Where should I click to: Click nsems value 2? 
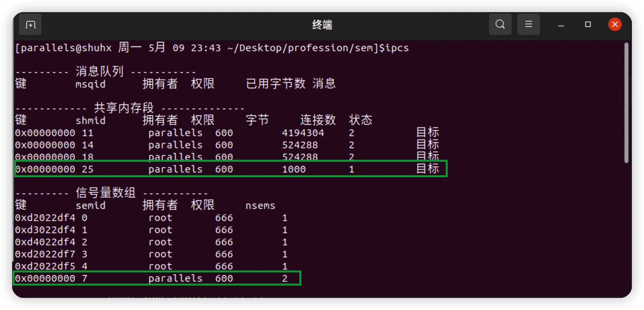coord(285,278)
